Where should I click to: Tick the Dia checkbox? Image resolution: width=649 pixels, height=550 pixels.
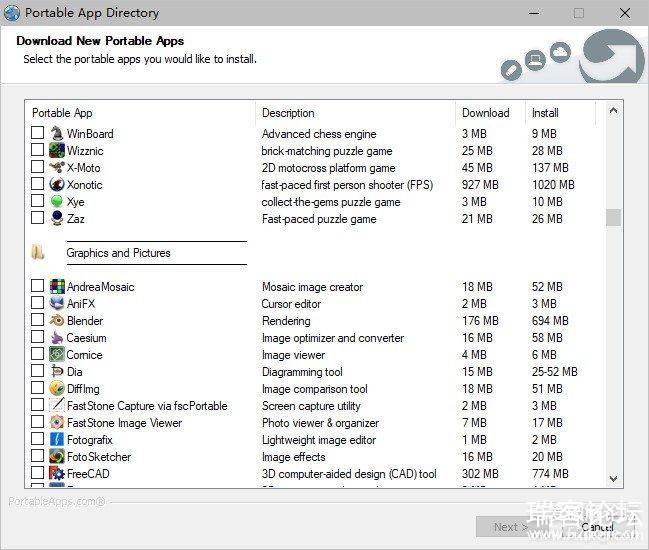point(37,370)
